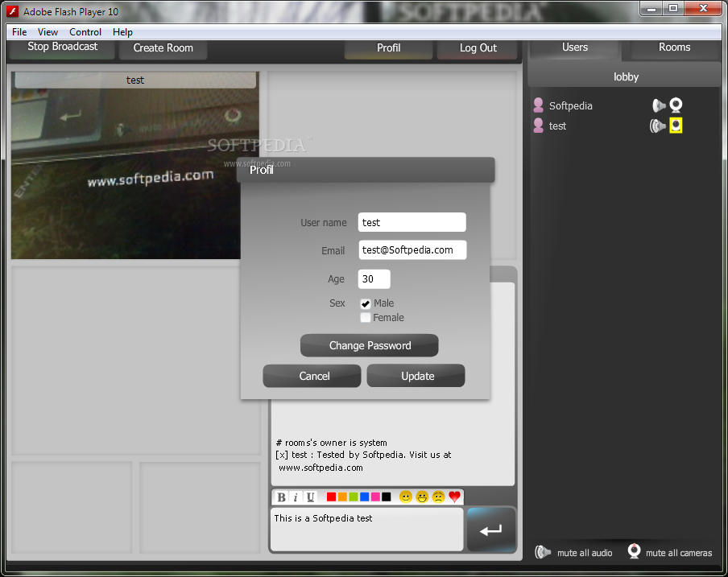This screenshot has height=577, width=728.
Task: Insert the smiley face emoticon
Action: pos(405,497)
